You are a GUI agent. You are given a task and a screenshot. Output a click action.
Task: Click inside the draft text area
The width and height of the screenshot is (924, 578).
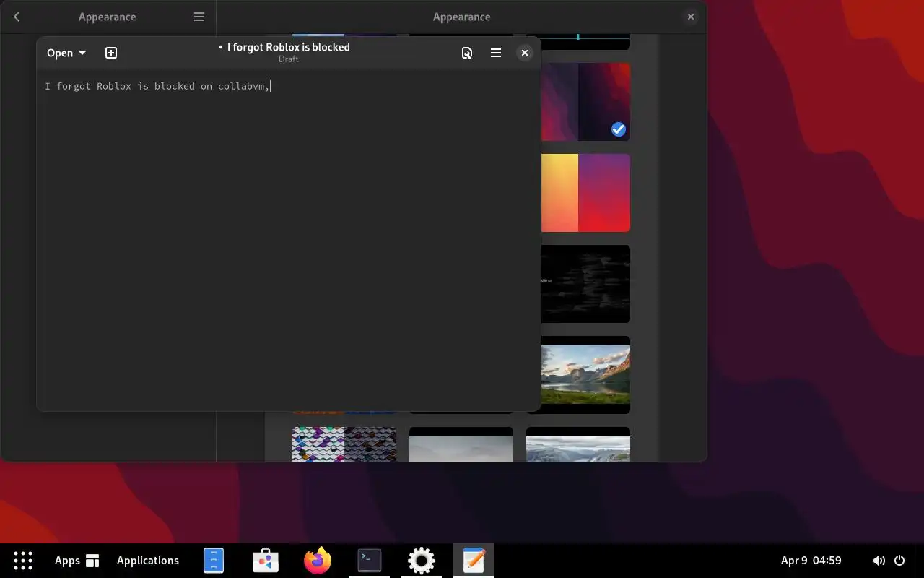[289, 240]
